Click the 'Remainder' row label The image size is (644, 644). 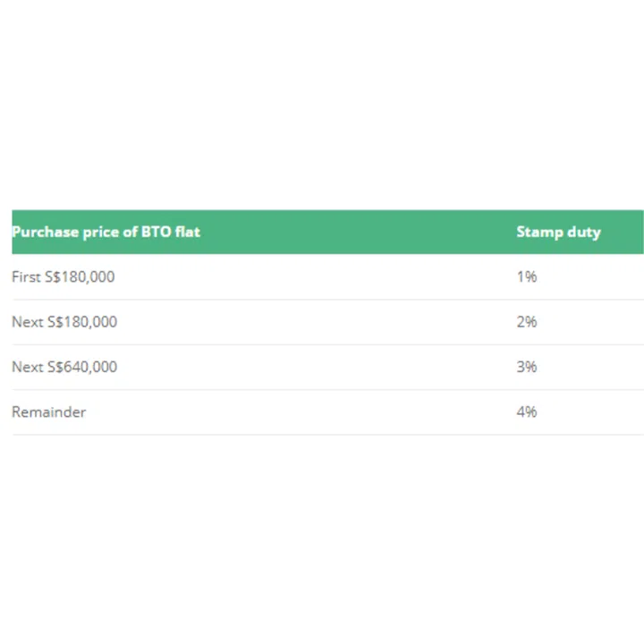point(49,411)
